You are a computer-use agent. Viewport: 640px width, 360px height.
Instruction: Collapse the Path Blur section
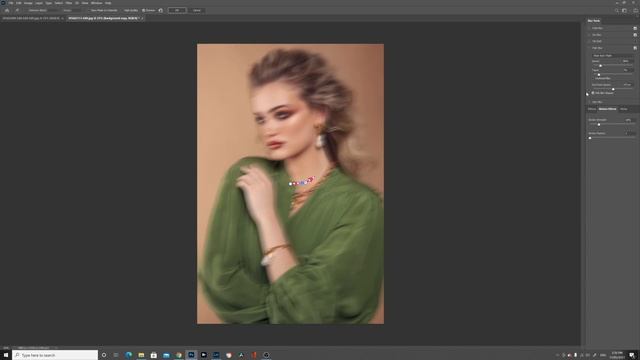pos(589,48)
